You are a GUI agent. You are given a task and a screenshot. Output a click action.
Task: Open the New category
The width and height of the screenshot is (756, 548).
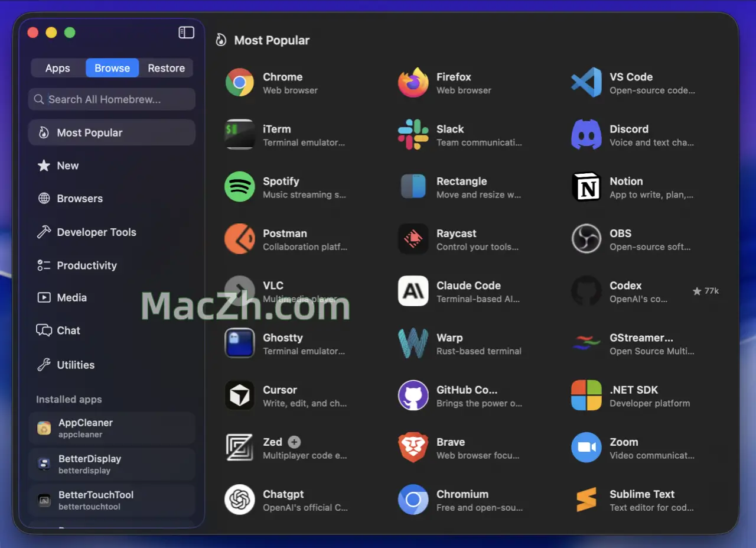112,166
